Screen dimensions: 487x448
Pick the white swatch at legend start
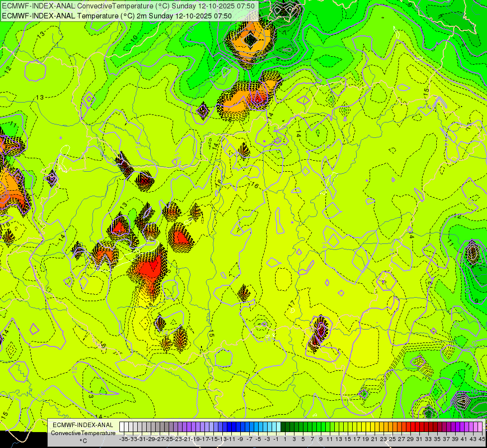point(122,427)
